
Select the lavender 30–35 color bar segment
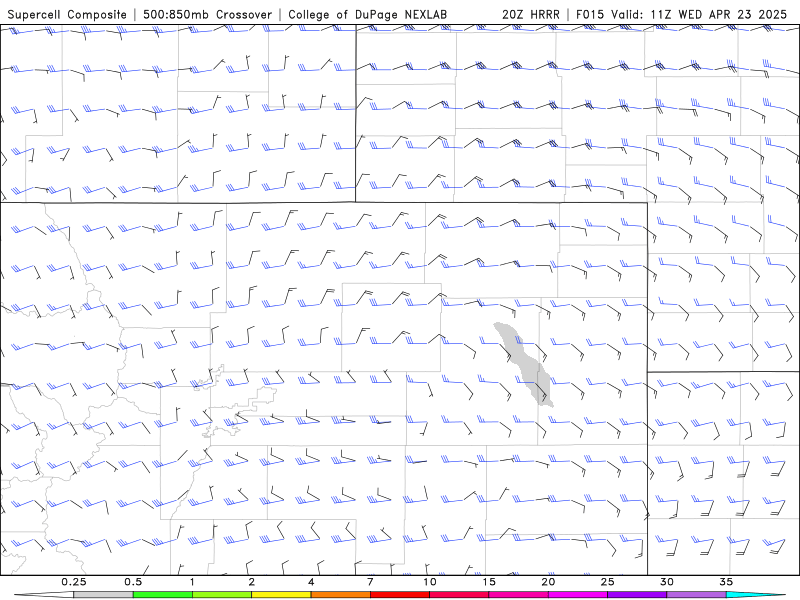tap(696, 595)
